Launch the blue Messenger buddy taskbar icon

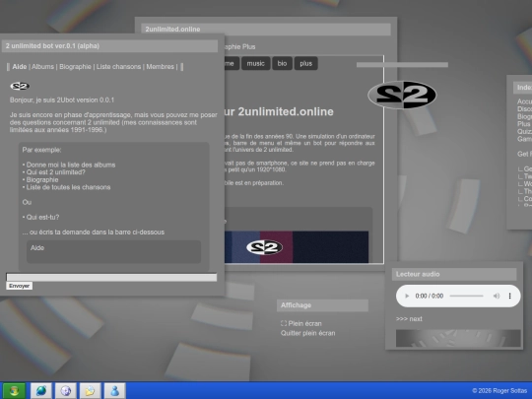[114, 391]
